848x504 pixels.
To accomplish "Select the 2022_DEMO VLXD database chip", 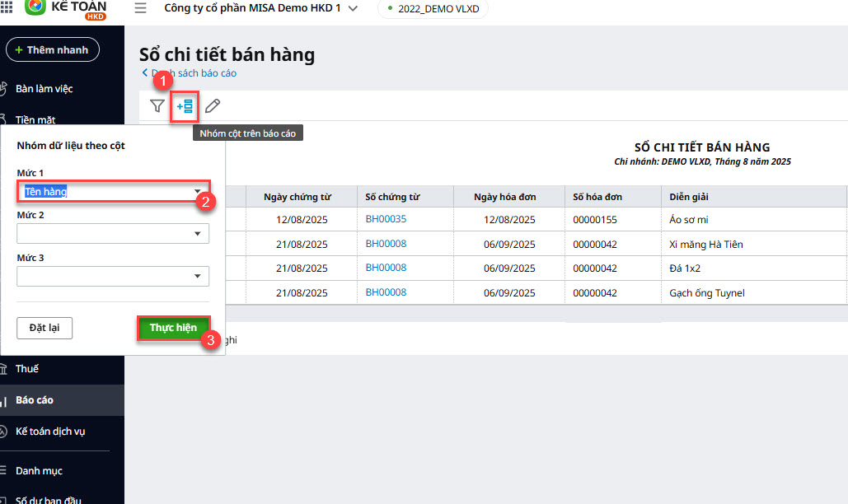I will point(433,8).
